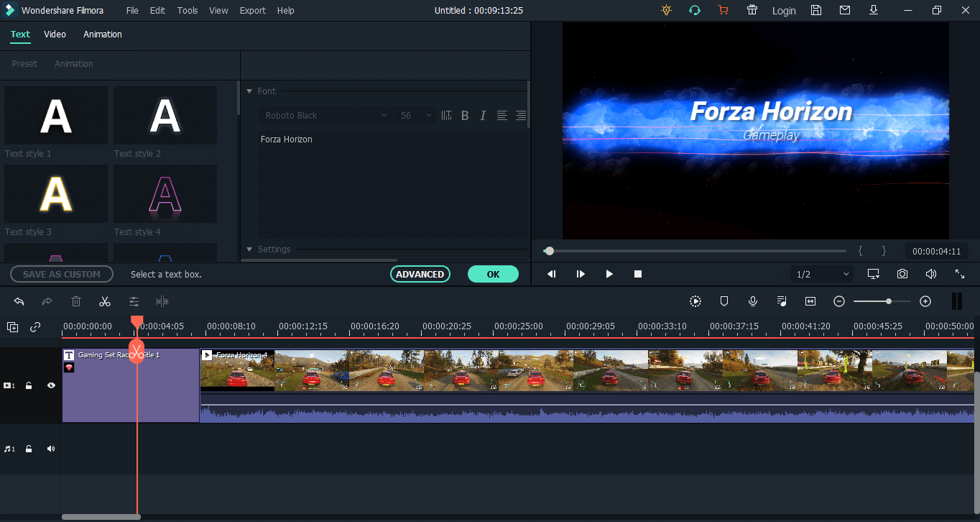Click the lightbulb tips icon
The image size is (980, 522).
[667, 10]
